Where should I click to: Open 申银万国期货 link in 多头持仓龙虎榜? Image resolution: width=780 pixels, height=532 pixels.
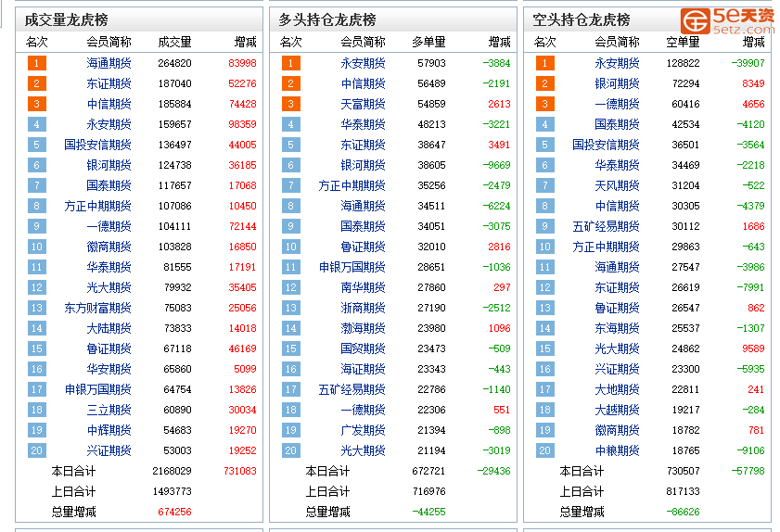coord(352,267)
